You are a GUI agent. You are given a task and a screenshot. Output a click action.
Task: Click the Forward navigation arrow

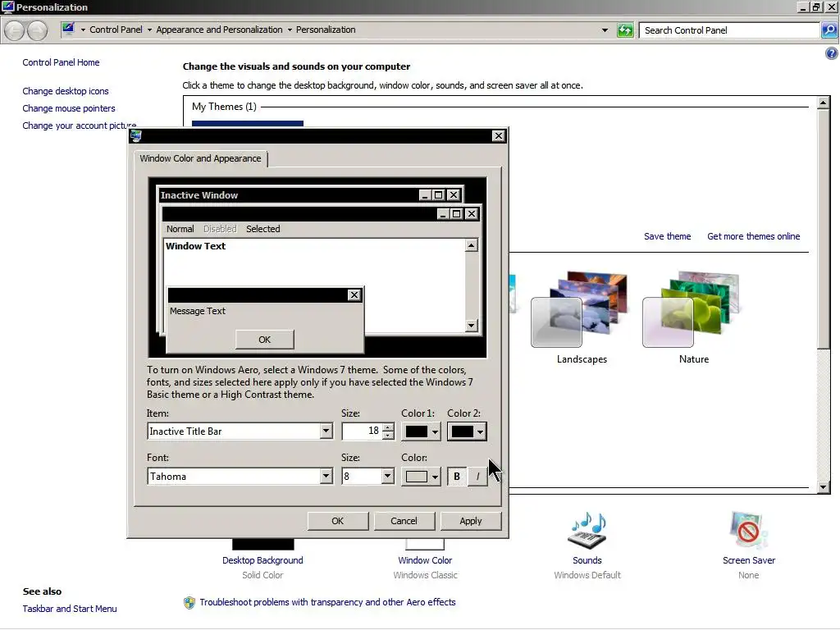click(x=37, y=30)
